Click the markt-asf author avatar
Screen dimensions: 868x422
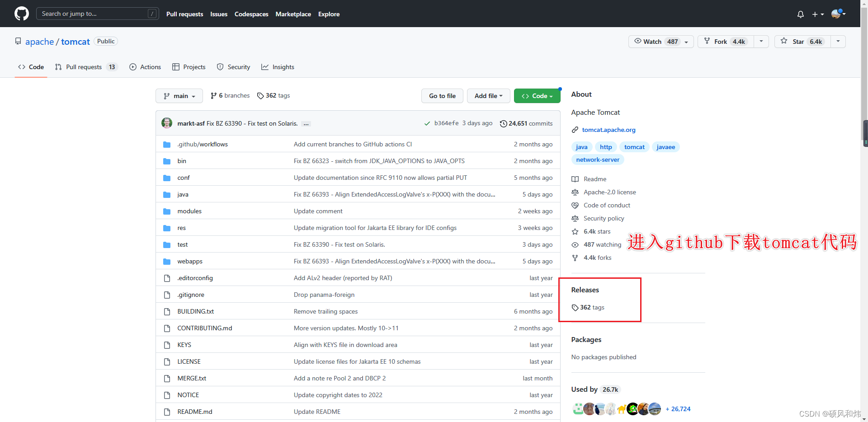click(167, 123)
